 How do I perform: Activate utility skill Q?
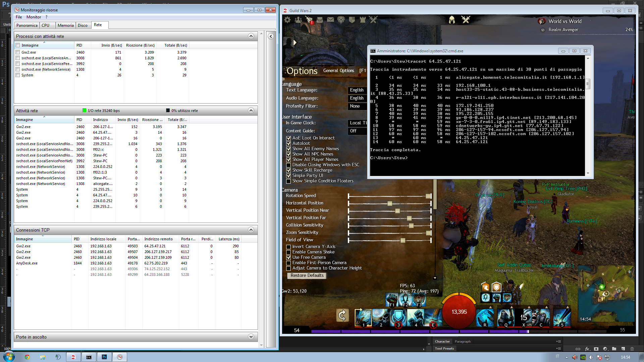(505, 318)
